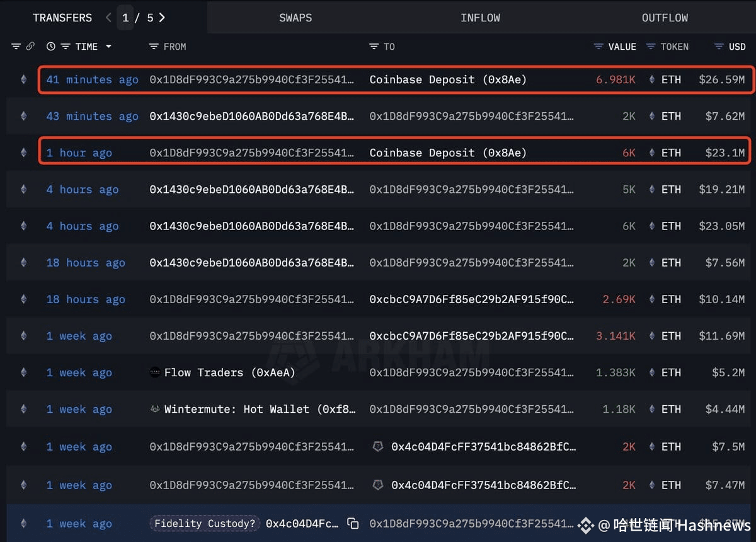
Task: Open Wintermute: Hot Wallet entity
Action: coord(260,409)
